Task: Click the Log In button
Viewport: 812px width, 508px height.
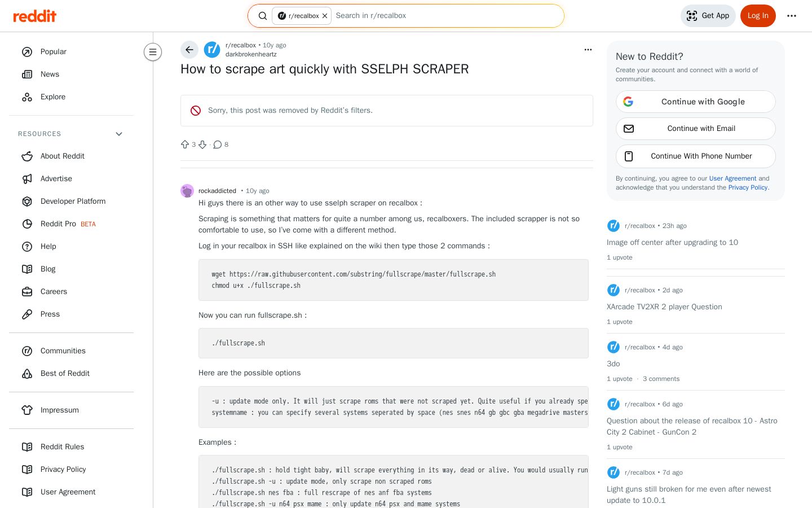Action: pos(758,16)
